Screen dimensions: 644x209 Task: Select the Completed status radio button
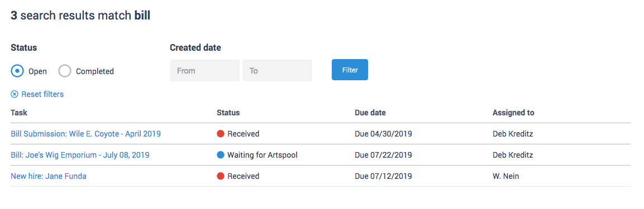[65, 71]
